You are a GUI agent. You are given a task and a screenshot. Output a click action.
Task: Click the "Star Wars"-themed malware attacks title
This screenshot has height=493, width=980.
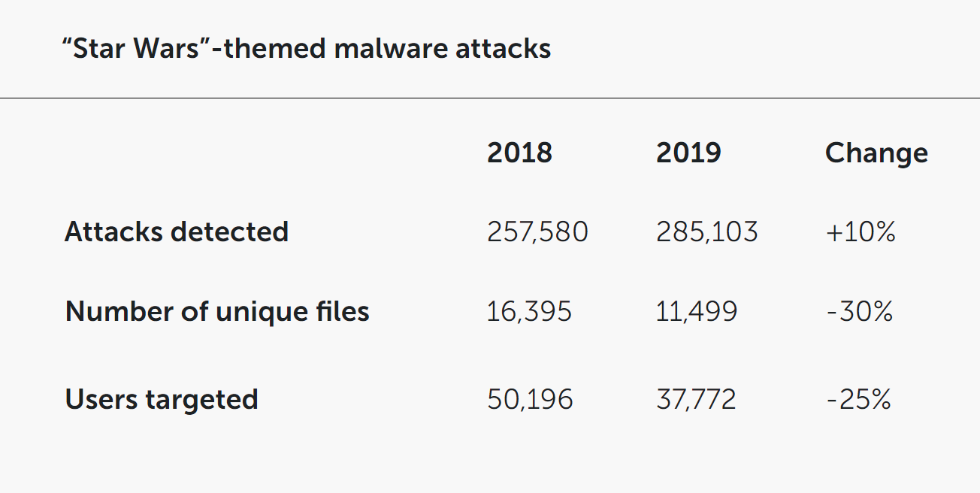click(307, 49)
